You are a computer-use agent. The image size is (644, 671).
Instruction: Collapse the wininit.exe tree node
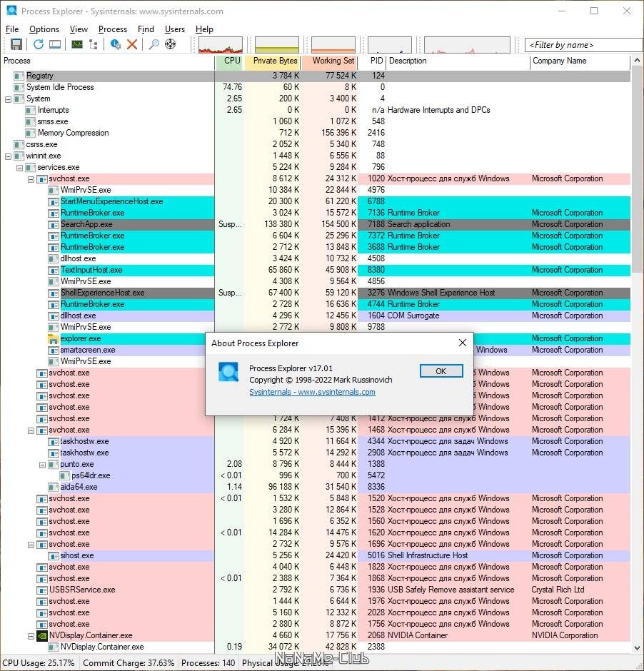[8, 156]
